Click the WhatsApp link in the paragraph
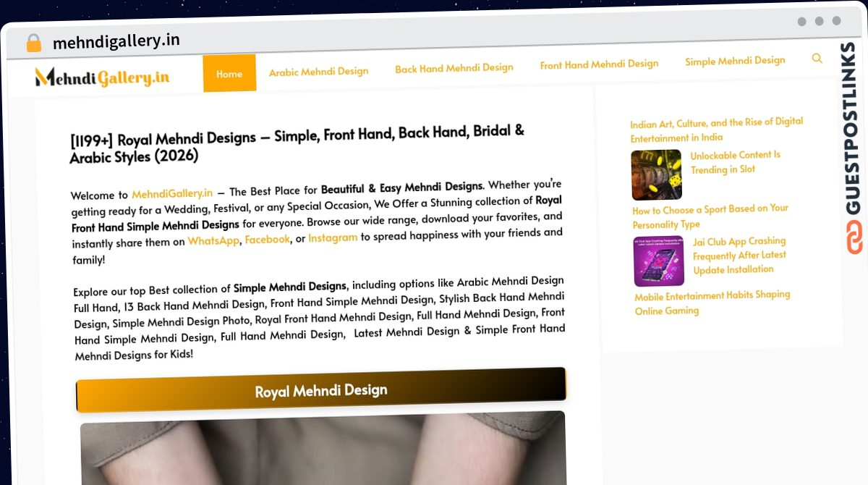The height and width of the screenshot is (485, 868). [x=213, y=241]
